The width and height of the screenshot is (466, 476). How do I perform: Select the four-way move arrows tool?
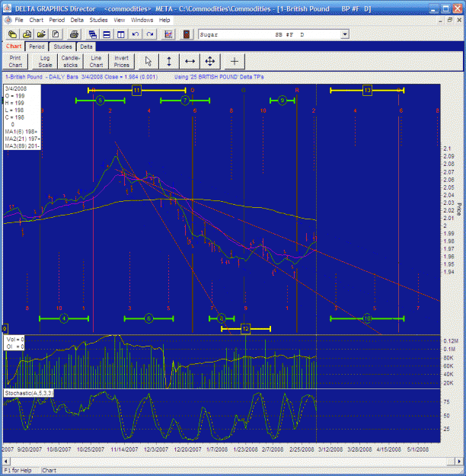tap(210, 62)
